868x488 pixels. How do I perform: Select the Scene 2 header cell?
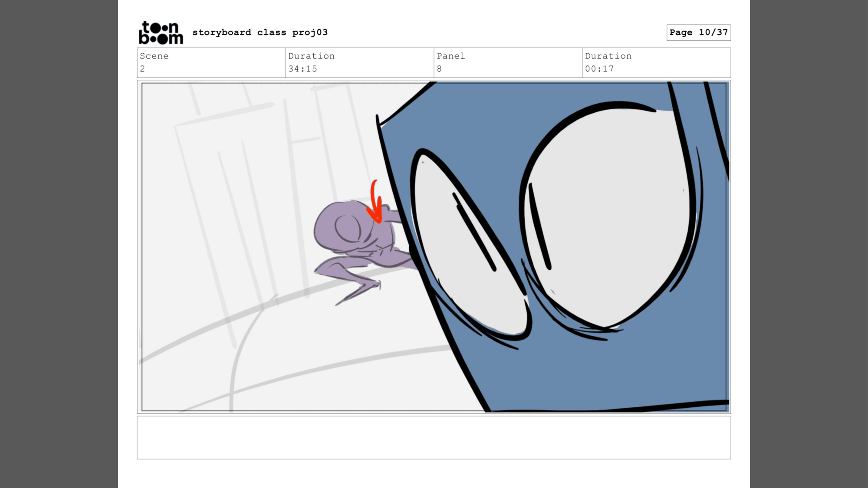coord(211,63)
